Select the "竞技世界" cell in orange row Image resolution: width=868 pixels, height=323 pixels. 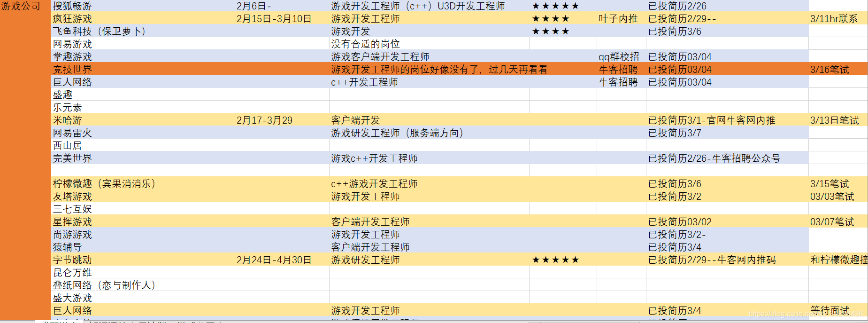(x=143, y=69)
